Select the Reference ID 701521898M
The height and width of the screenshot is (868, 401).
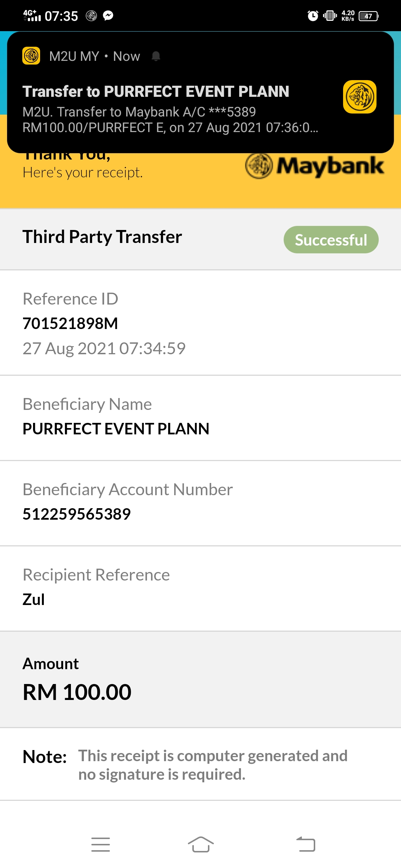[70, 323]
